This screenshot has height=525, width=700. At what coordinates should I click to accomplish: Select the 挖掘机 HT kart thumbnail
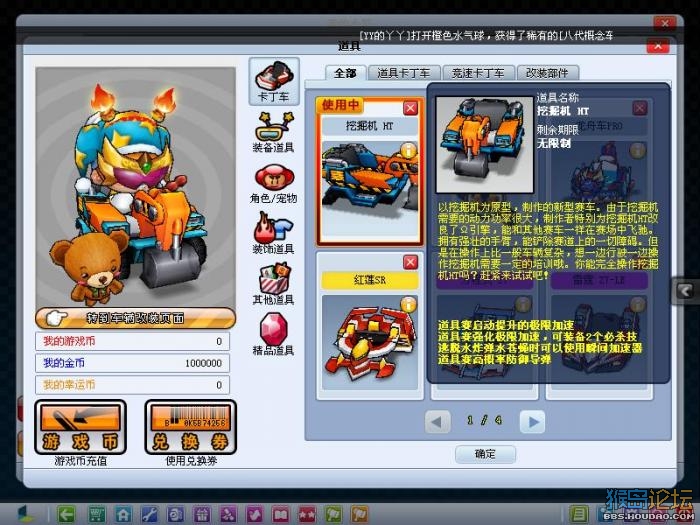[370, 188]
